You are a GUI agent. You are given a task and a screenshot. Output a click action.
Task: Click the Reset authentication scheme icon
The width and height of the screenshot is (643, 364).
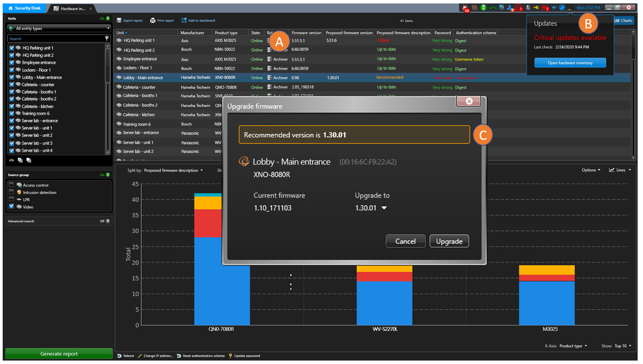178,356
